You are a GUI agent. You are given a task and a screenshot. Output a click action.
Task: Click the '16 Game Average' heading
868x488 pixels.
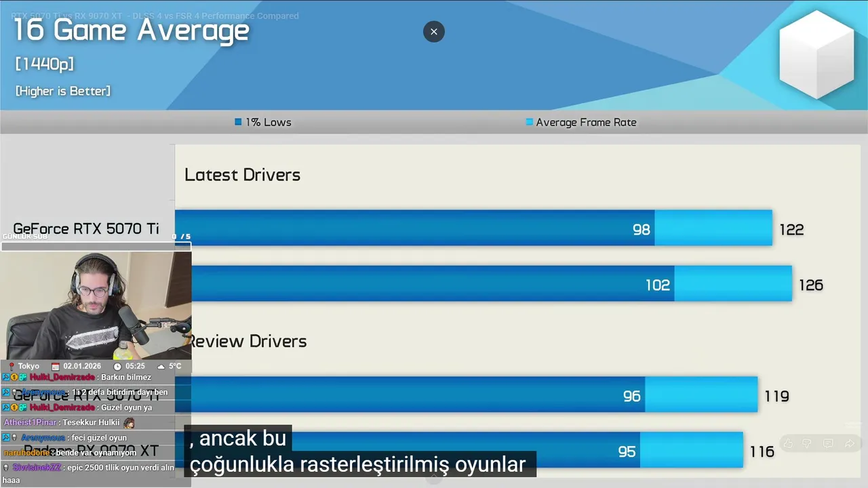click(x=132, y=30)
